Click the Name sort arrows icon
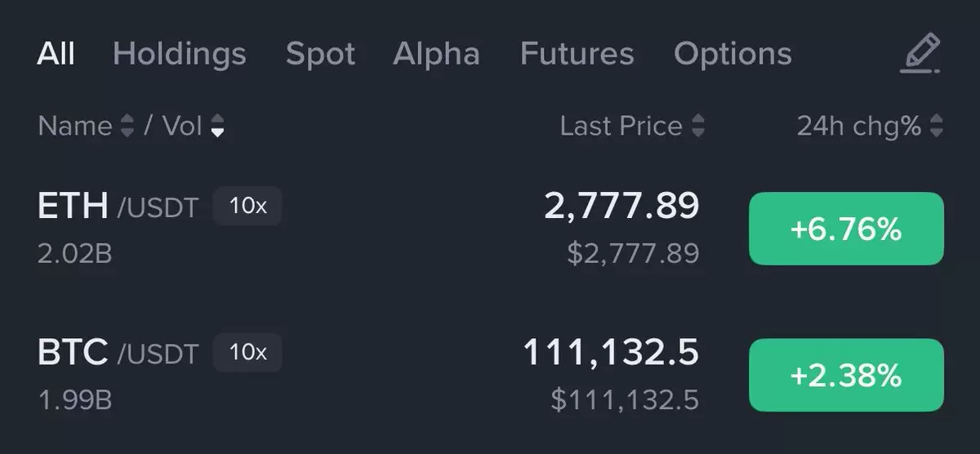980x454 pixels. pyautogui.click(x=127, y=126)
